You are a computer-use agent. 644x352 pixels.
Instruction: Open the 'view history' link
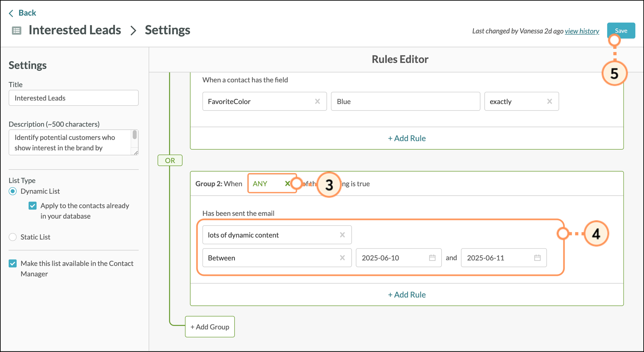coord(582,31)
